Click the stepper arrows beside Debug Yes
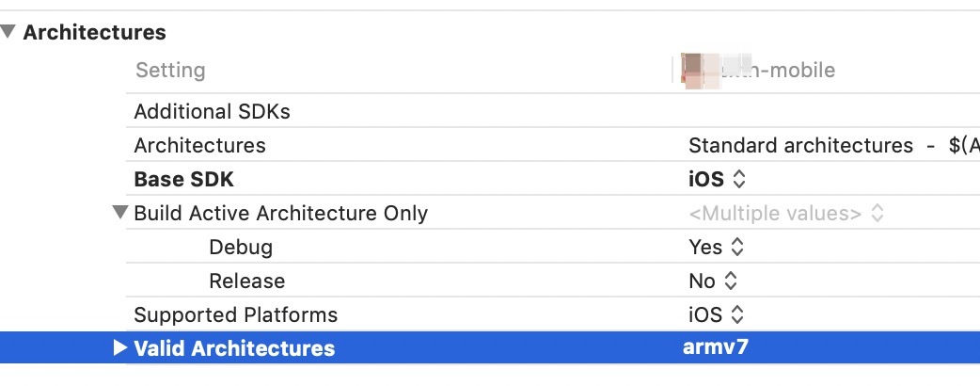 pos(737,248)
